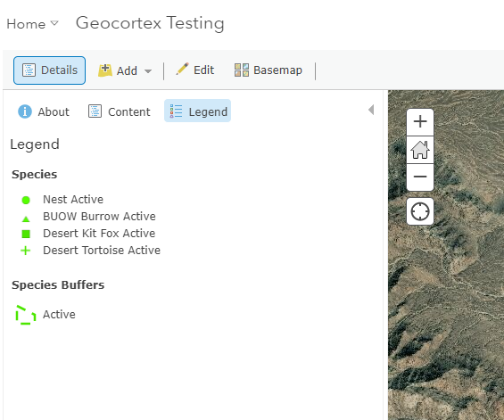The image size is (504, 420).
Task: Switch to the Content tab
Action: click(x=120, y=111)
